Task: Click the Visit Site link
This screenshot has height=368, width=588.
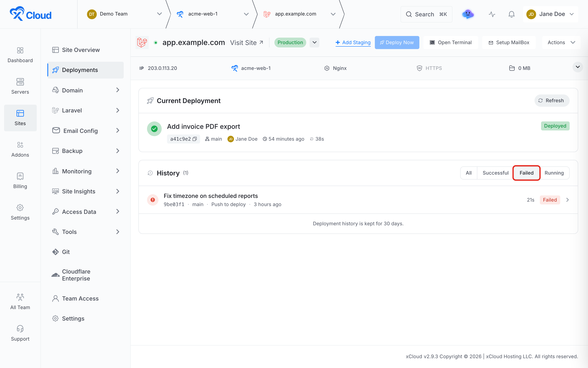Action: point(247,43)
